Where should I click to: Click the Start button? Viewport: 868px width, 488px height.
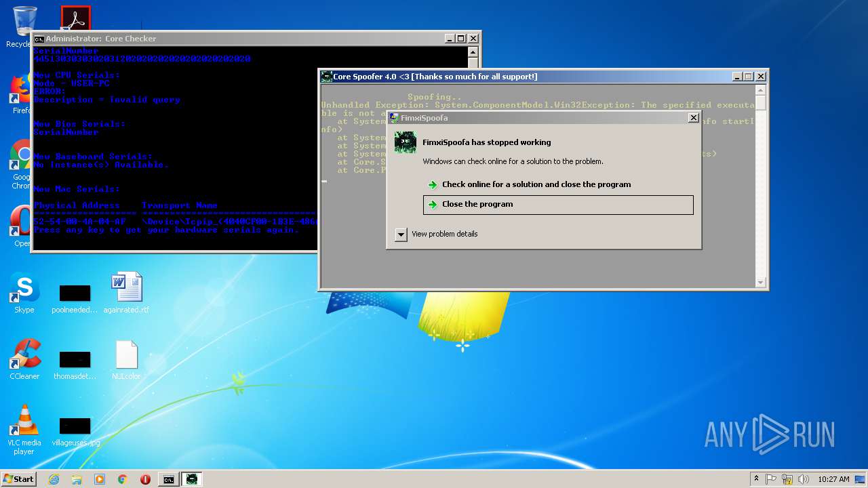point(18,479)
